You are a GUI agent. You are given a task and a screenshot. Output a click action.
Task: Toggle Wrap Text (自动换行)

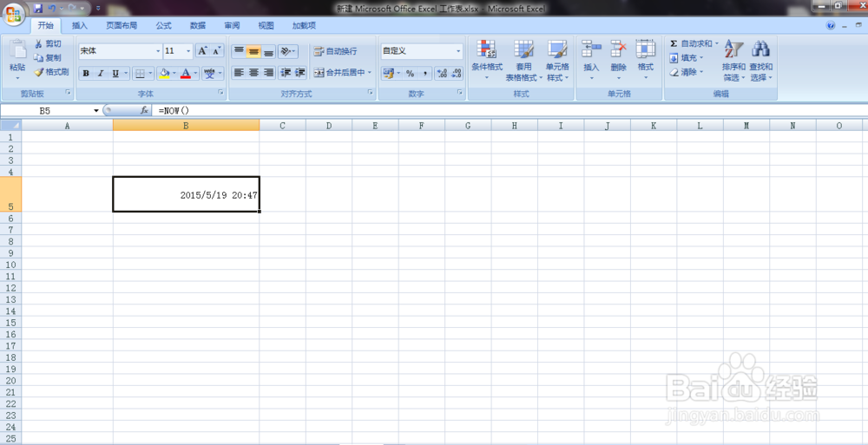[x=335, y=51]
